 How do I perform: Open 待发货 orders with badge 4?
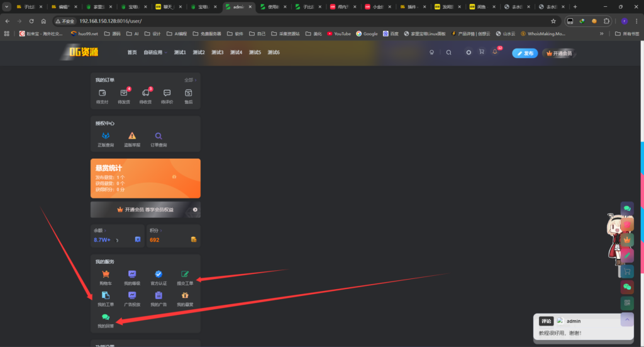(x=123, y=95)
